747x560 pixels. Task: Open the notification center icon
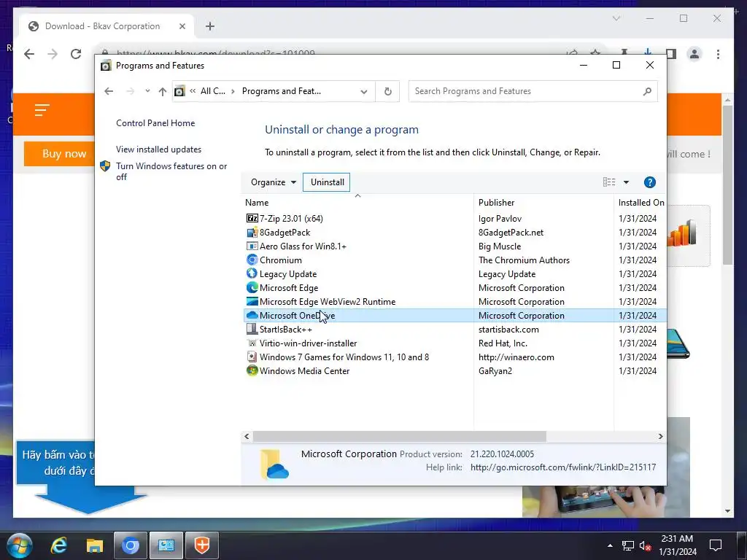click(716, 545)
